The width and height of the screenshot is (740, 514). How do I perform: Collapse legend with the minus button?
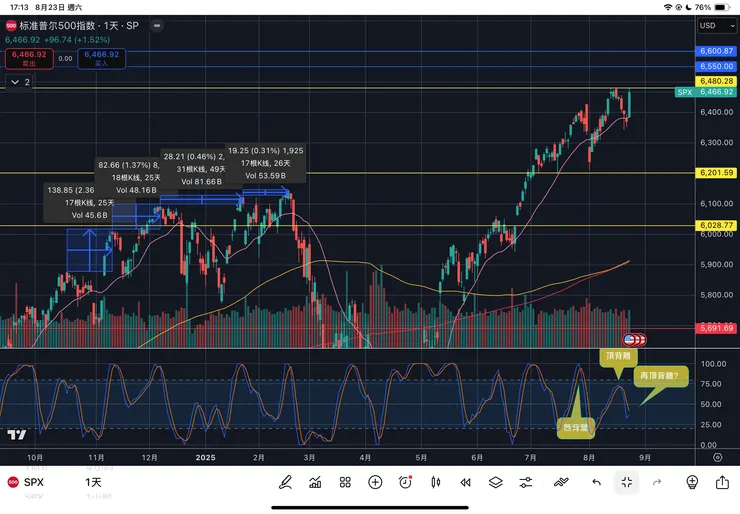(x=157, y=25)
